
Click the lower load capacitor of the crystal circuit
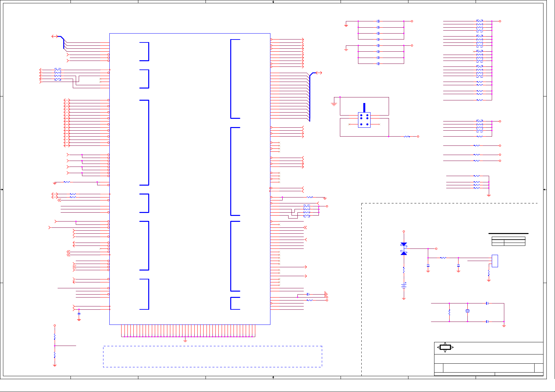pyautogui.click(x=487, y=322)
